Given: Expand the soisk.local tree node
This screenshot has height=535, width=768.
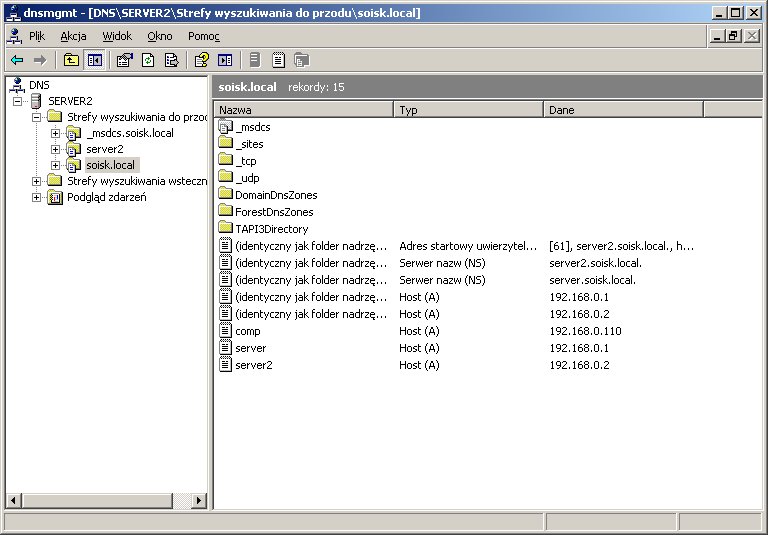Looking at the screenshot, I should coord(55,166).
